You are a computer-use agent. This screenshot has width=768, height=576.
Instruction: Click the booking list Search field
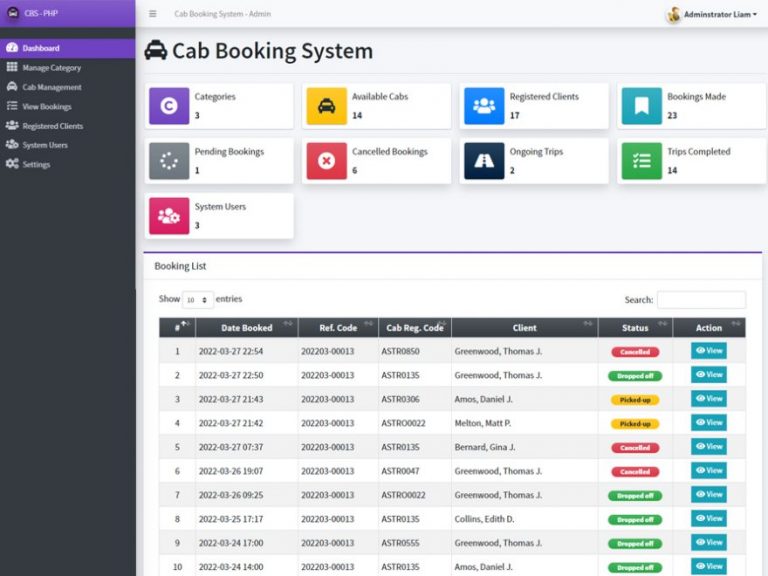pyautogui.click(x=701, y=300)
